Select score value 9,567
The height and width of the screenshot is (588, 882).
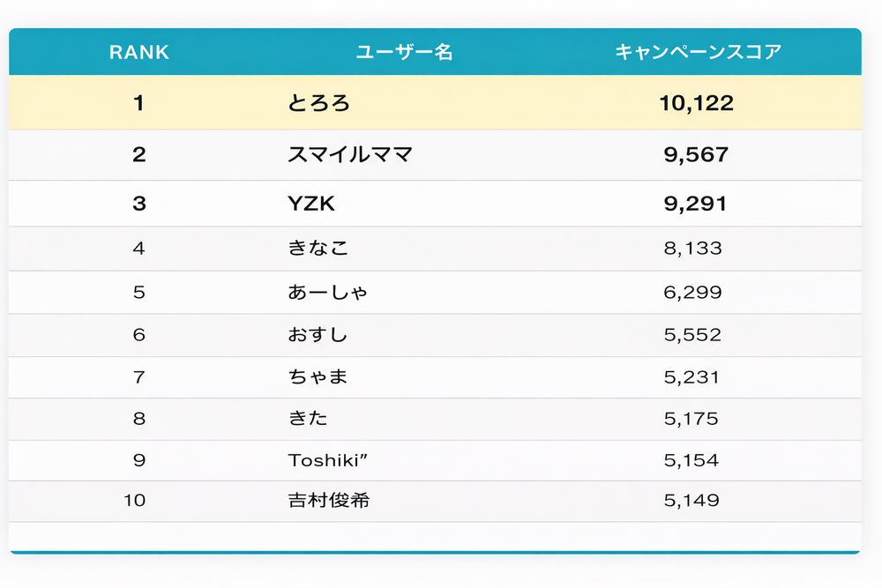tap(696, 155)
